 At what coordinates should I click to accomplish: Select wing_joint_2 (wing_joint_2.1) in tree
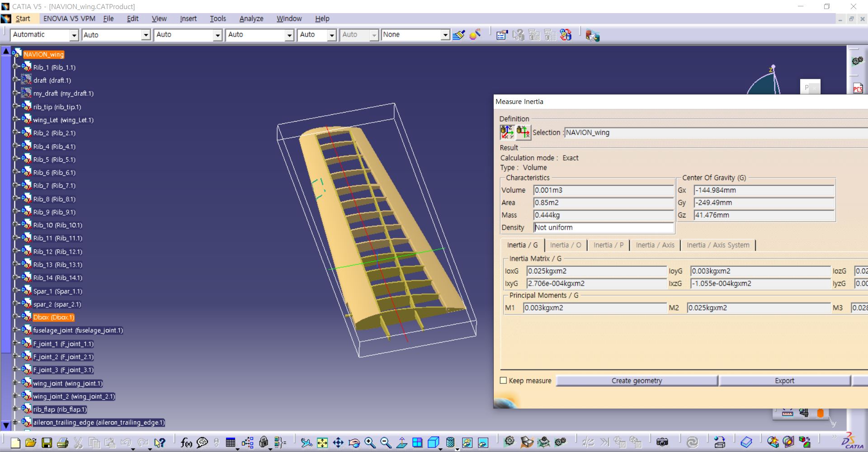point(74,396)
